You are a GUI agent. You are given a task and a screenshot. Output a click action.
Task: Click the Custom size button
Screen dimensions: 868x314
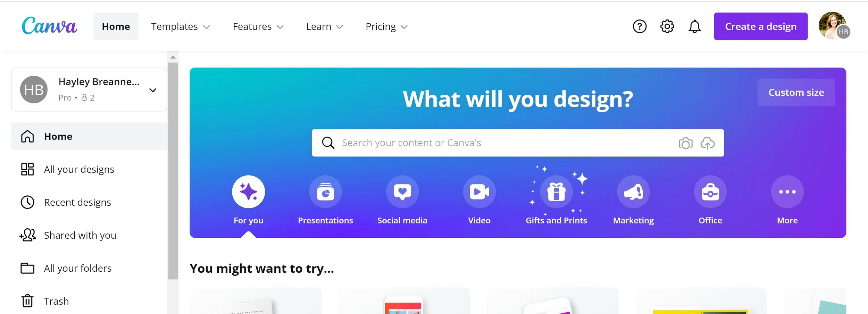pos(796,92)
